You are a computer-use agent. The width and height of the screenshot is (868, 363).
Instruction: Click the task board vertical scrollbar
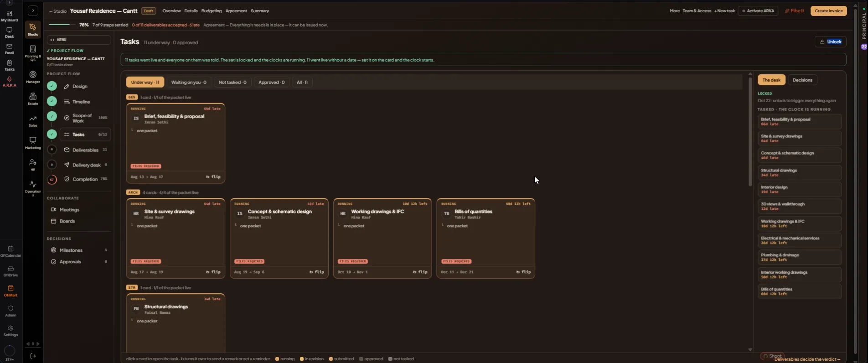[750, 131]
